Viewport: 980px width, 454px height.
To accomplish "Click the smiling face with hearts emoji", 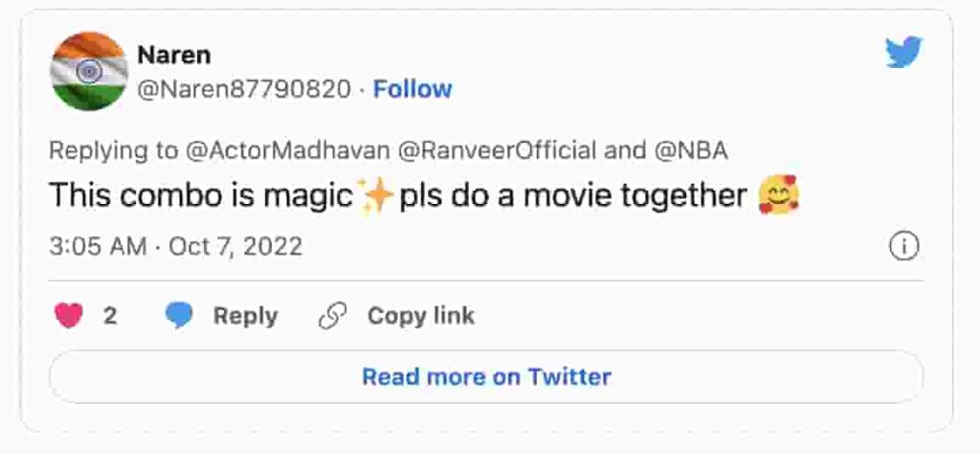I will point(778,196).
